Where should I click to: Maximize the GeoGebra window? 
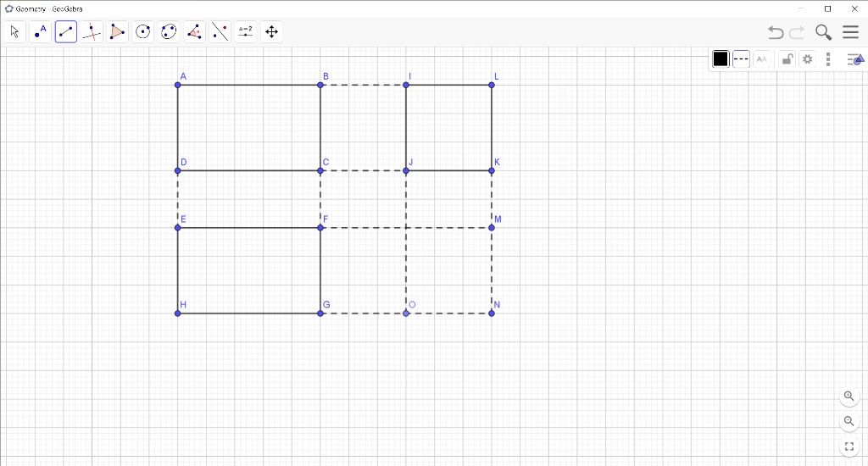(x=828, y=8)
